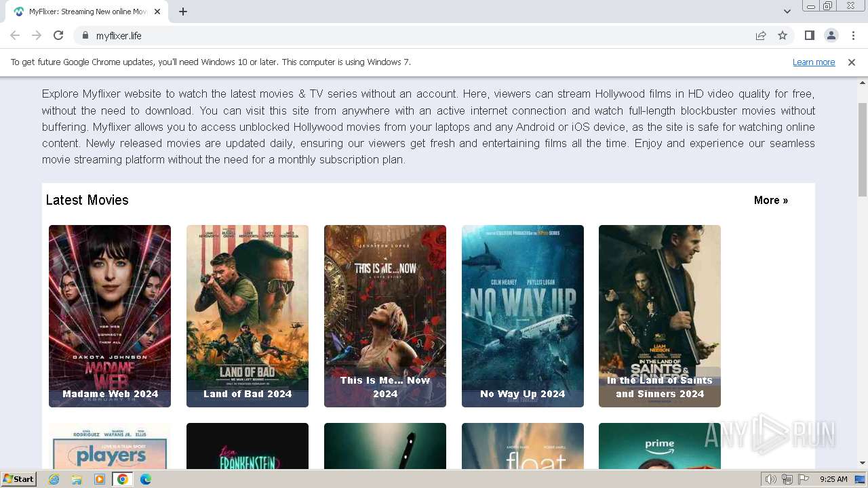
Task: Open the Float movie poster
Action: (523, 446)
